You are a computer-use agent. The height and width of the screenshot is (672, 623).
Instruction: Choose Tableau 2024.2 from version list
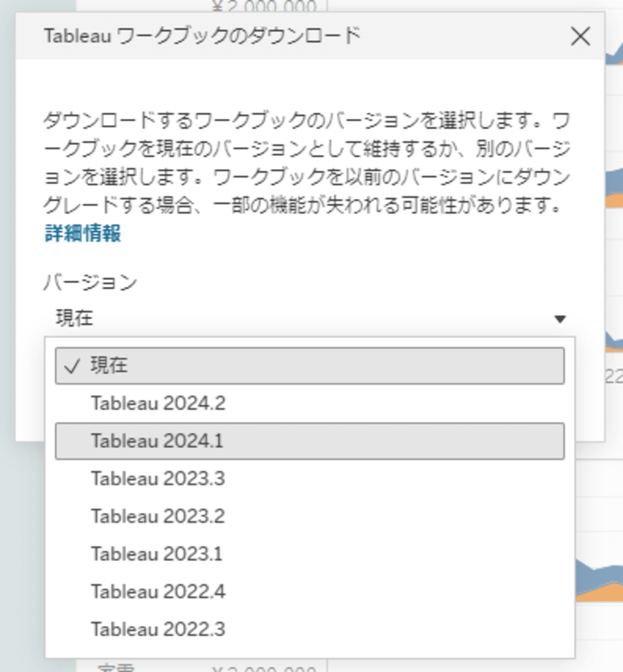[x=310, y=403]
